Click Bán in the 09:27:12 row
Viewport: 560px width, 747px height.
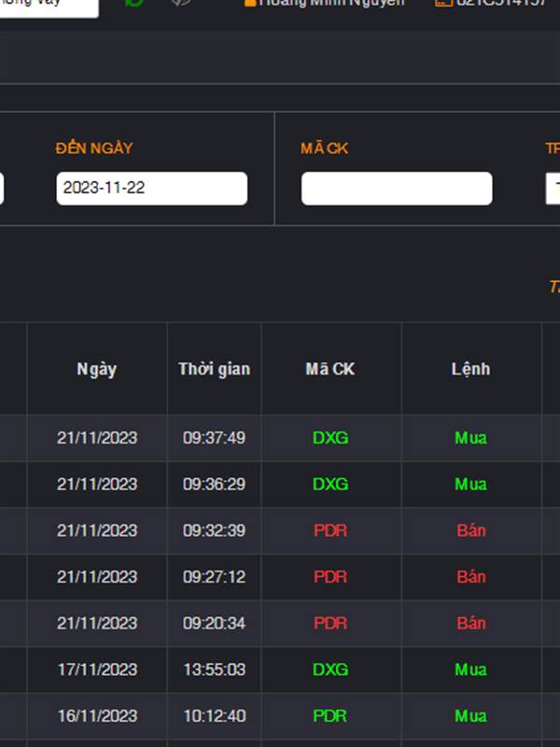pos(471,577)
